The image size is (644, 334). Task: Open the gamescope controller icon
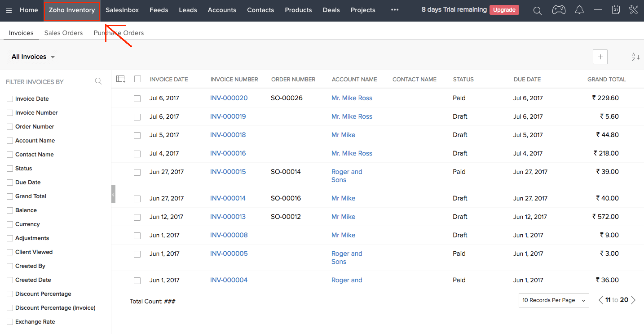[559, 10]
